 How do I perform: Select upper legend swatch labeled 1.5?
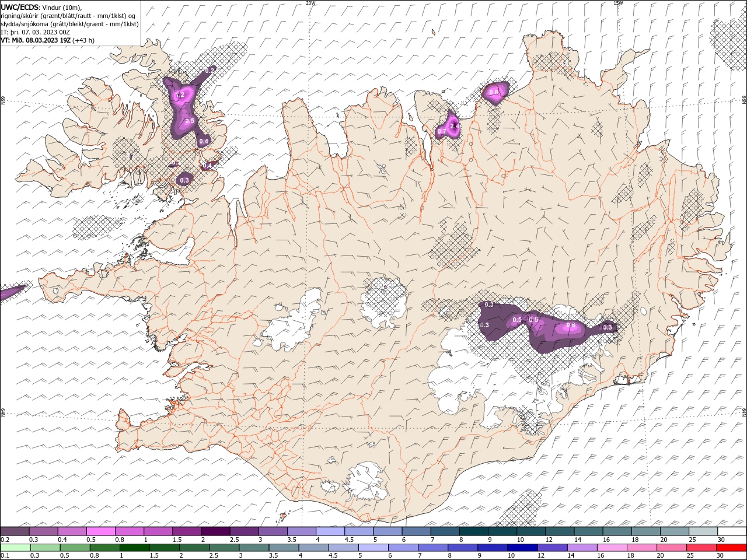coord(186,531)
